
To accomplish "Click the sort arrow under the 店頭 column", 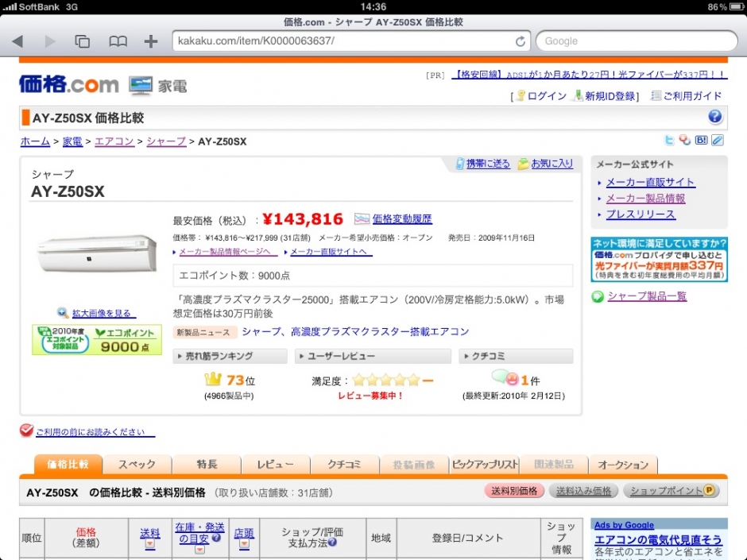I will pyautogui.click(x=245, y=546).
